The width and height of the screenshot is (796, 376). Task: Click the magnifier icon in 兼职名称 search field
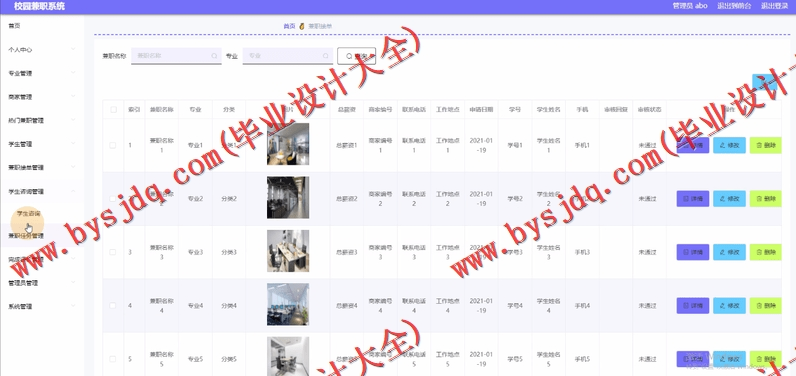pyautogui.click(x=214, y=56)
